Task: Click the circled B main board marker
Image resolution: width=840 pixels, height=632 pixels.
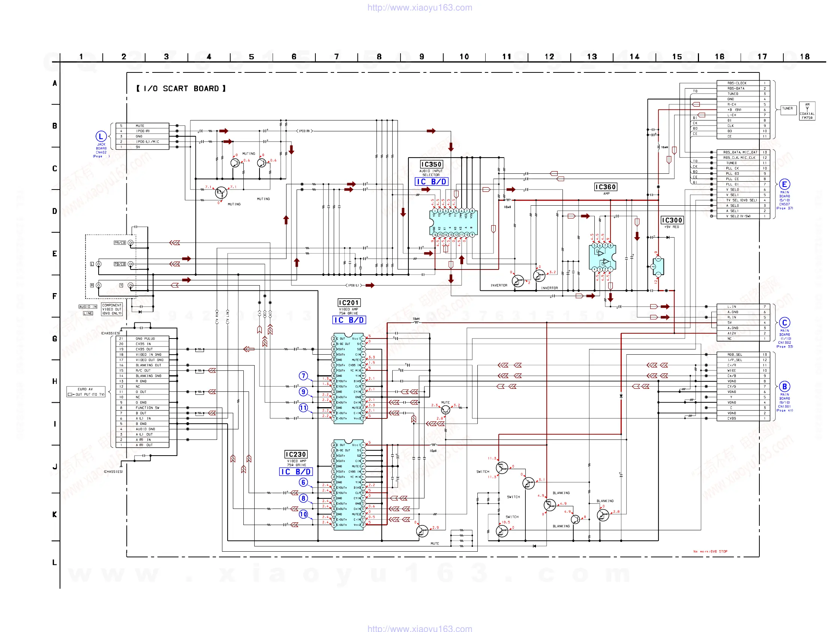Action: click(784, 387)
